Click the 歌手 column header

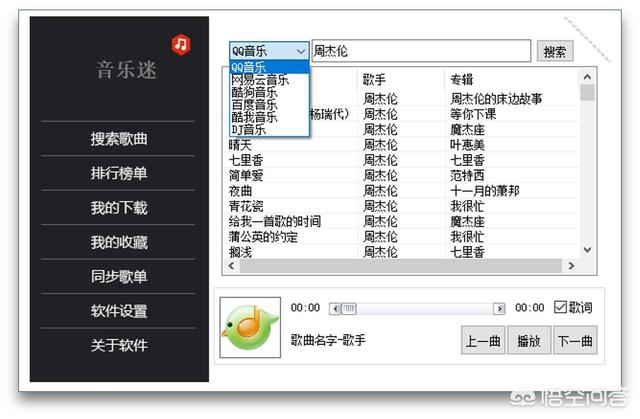click(401, 79)
